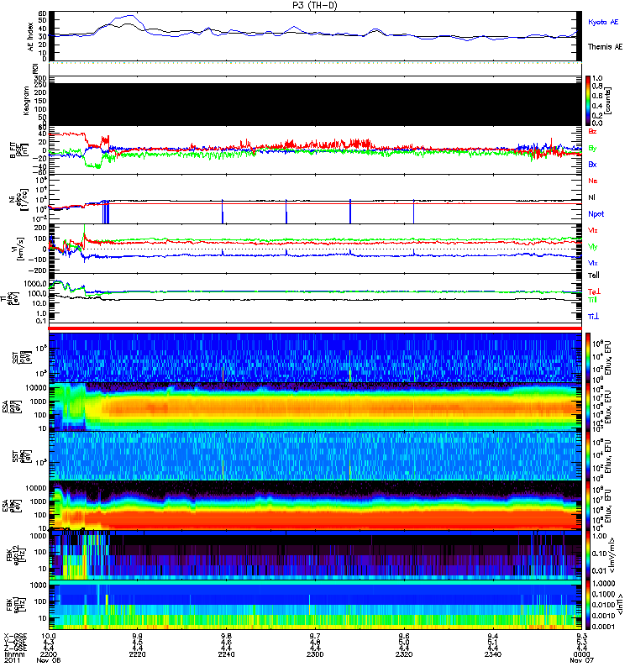Select the Kyoto AE legend label
The image size is (630, 672).
603,22
